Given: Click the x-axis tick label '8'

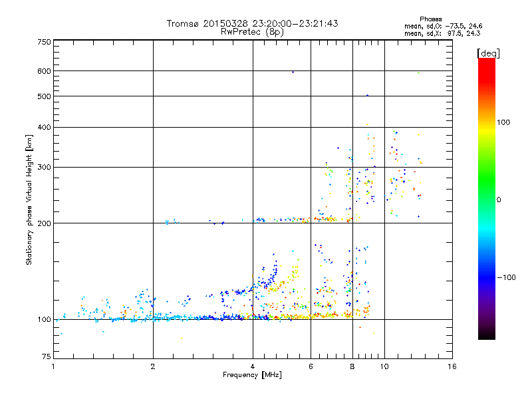Looking at the screenshot, I should 352,366.
